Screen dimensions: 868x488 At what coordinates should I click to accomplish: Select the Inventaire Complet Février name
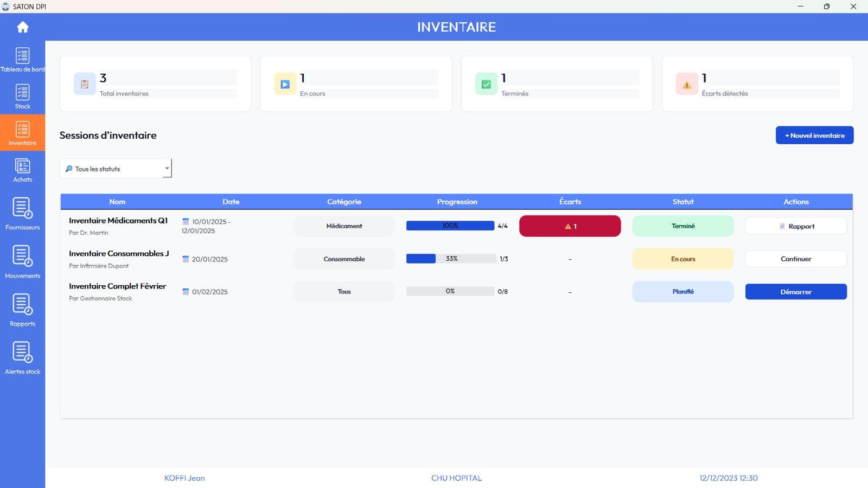click(x=117, y=286)
